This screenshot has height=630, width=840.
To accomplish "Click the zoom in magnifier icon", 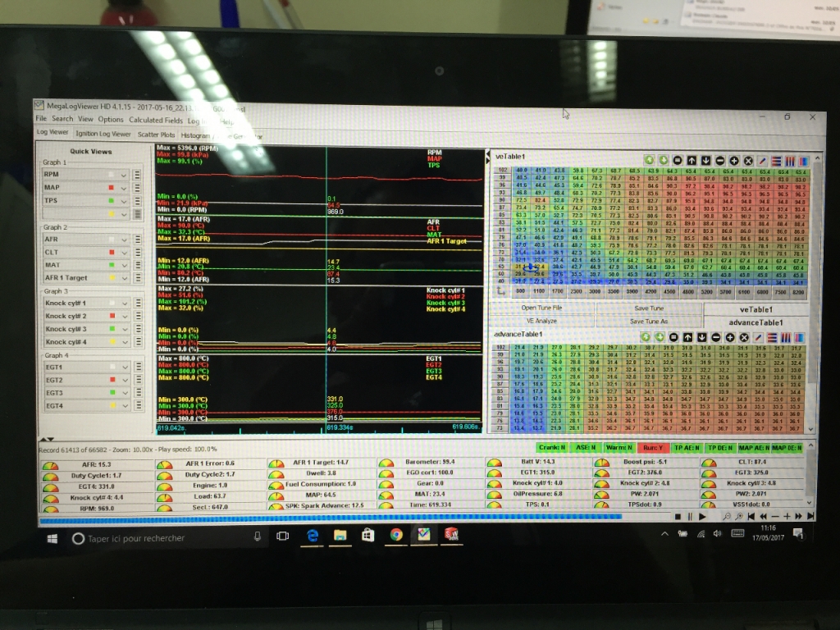I will 739,517.
